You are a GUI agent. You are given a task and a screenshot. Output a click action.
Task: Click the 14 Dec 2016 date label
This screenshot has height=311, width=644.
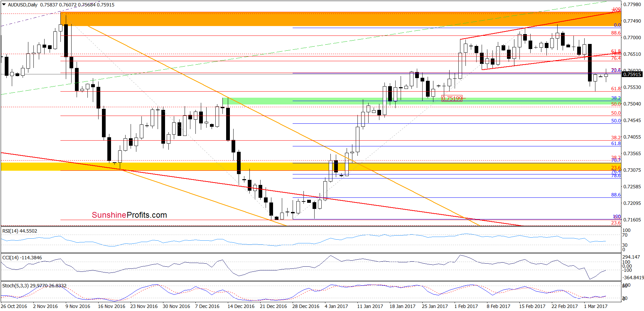pyautogui.click(x=241, y=306)
